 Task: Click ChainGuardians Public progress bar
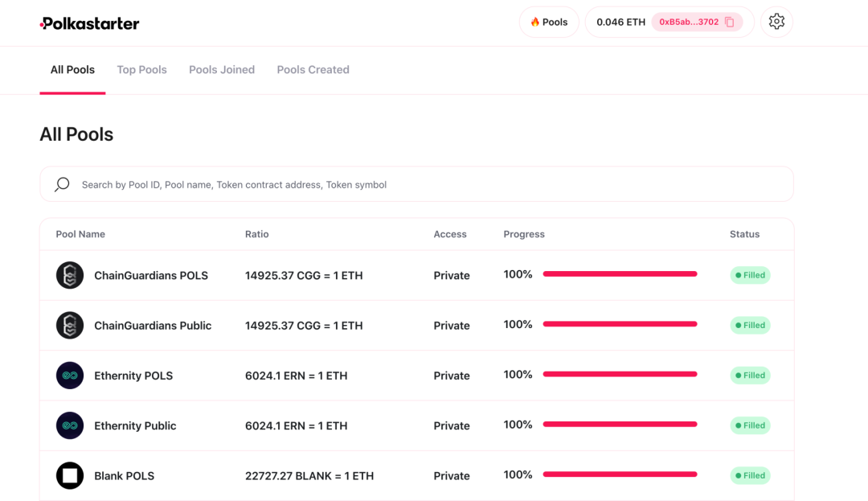(x=620, y=324)
